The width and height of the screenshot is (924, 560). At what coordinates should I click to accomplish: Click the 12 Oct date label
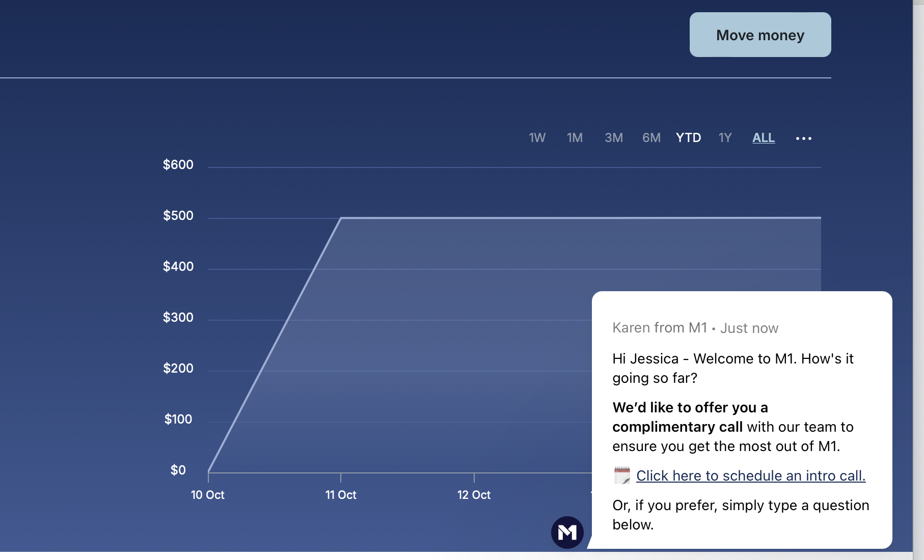(x=474, y=495)
